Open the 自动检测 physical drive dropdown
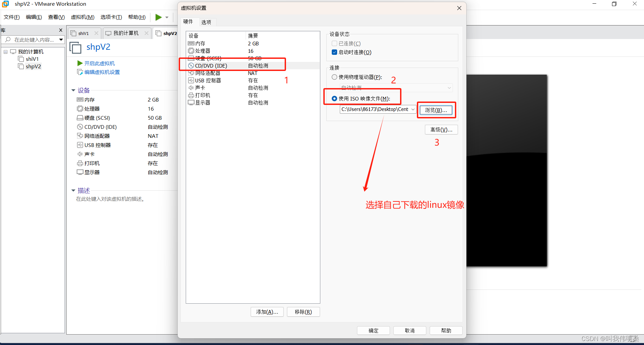 [396, 88]
